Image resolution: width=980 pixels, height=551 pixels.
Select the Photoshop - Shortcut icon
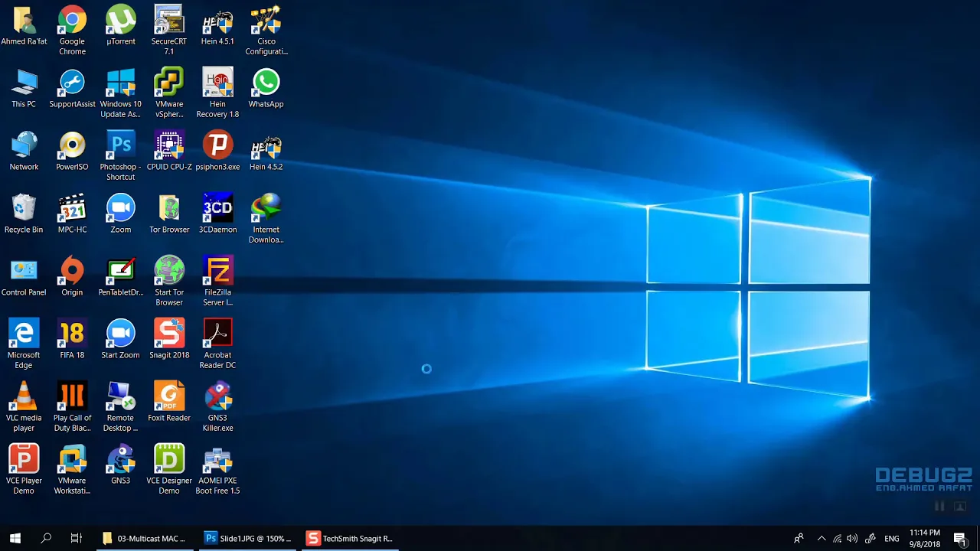(120, 156)
